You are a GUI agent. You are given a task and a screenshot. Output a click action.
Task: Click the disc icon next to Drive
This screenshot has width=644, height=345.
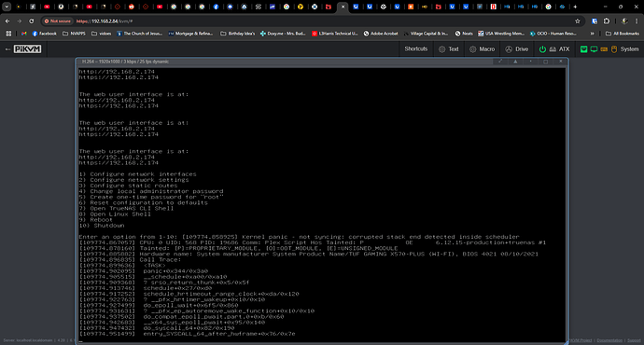click(509, 49)
